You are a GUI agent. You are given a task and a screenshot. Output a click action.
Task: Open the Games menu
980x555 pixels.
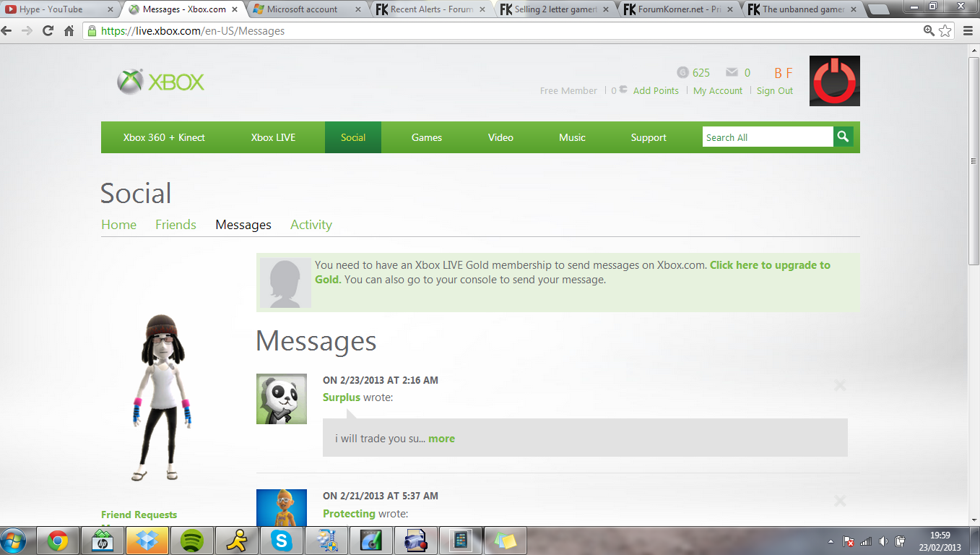click(427, 137)
